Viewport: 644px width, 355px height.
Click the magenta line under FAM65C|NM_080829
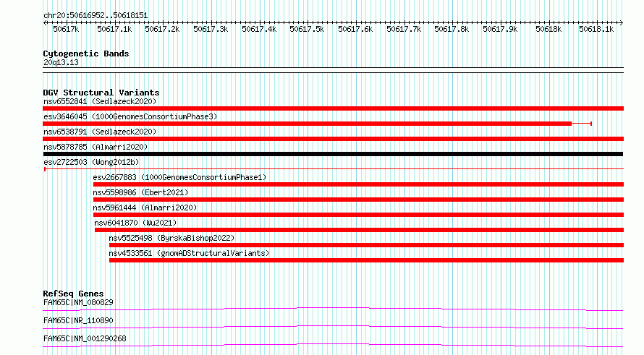[x=333, y=309]
